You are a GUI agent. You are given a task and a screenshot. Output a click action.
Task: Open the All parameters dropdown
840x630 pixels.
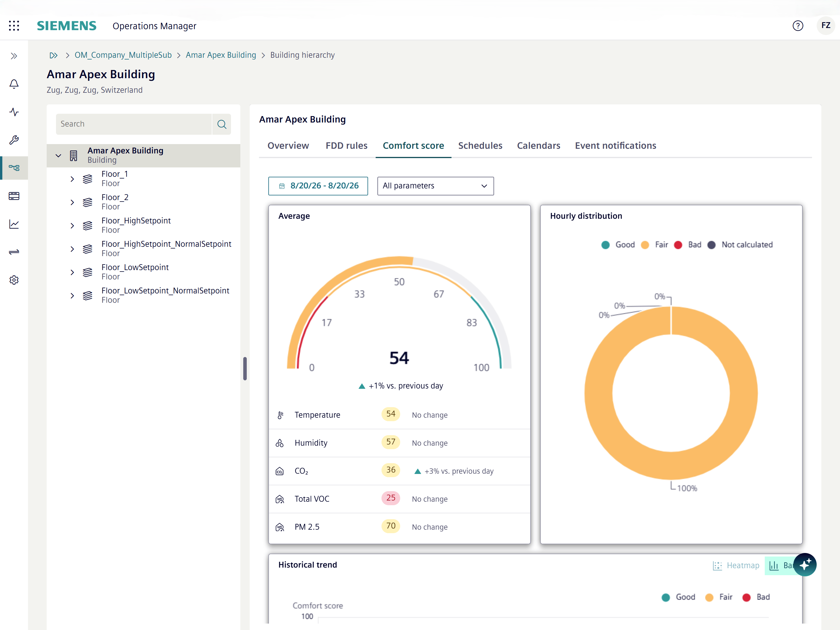pos(435,186)
